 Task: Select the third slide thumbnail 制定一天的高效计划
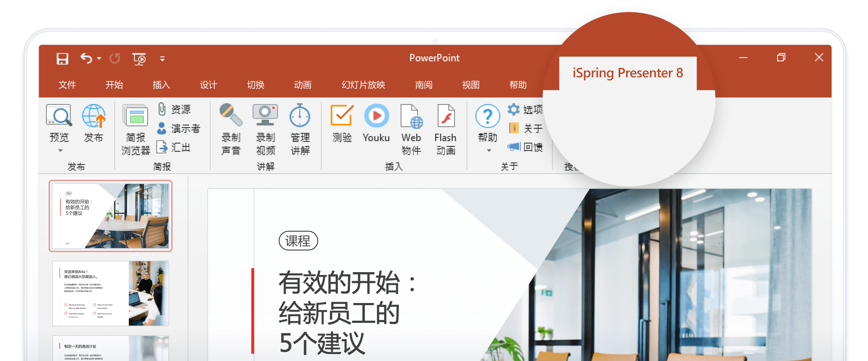[110, 348]
